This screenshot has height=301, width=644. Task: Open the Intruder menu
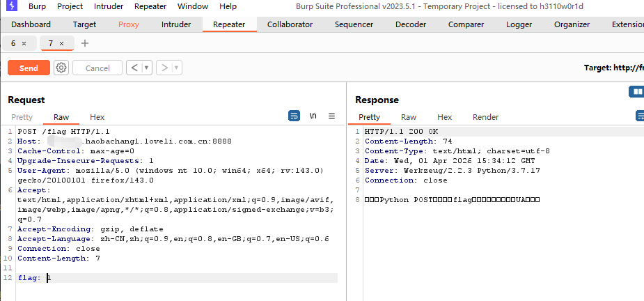(109, 6)
